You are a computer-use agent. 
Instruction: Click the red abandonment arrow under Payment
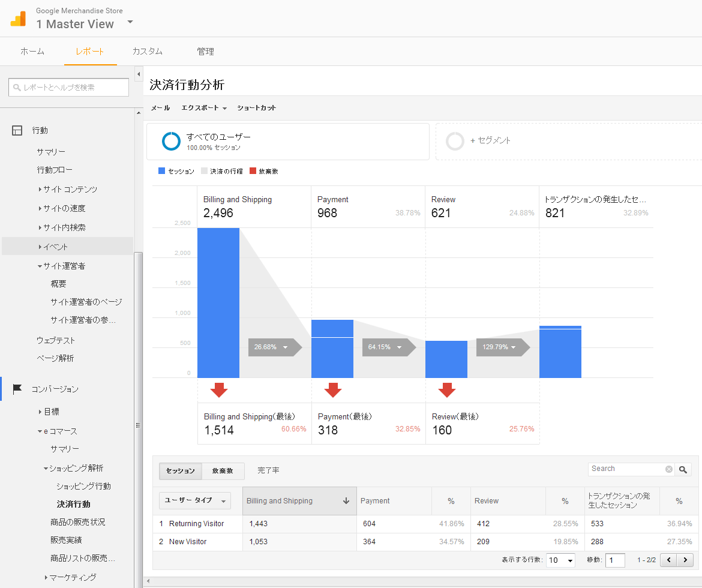(x=333, y=391)
